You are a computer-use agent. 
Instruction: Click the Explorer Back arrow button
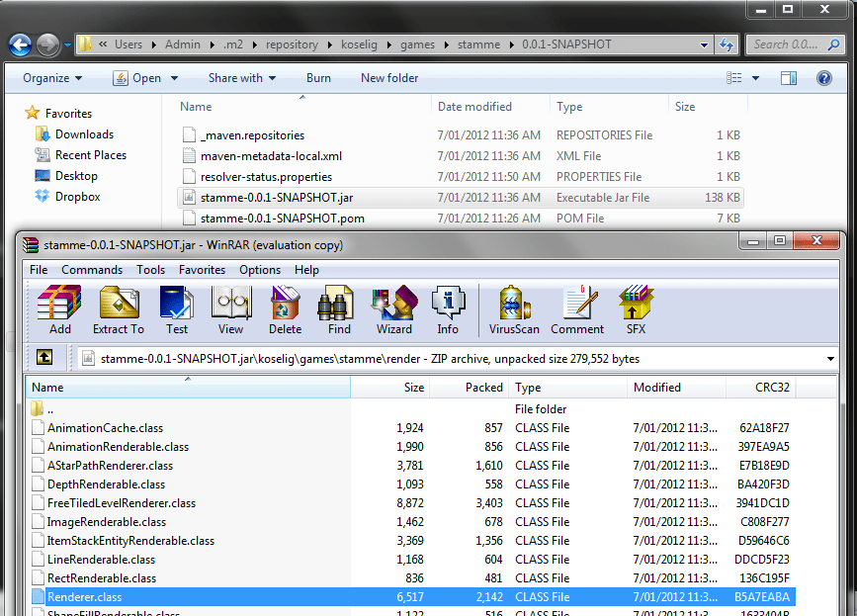[x=20, y=44]
